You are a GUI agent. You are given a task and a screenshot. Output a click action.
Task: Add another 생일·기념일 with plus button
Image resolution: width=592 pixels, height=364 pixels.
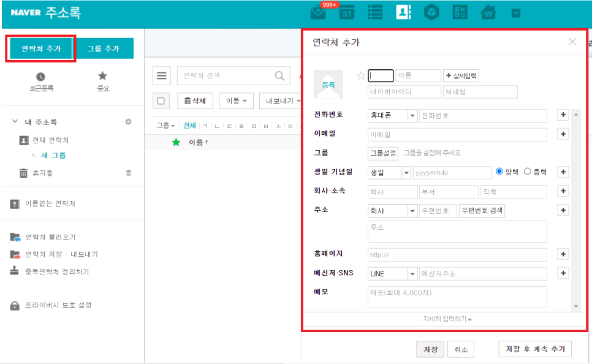coord(563,172)
